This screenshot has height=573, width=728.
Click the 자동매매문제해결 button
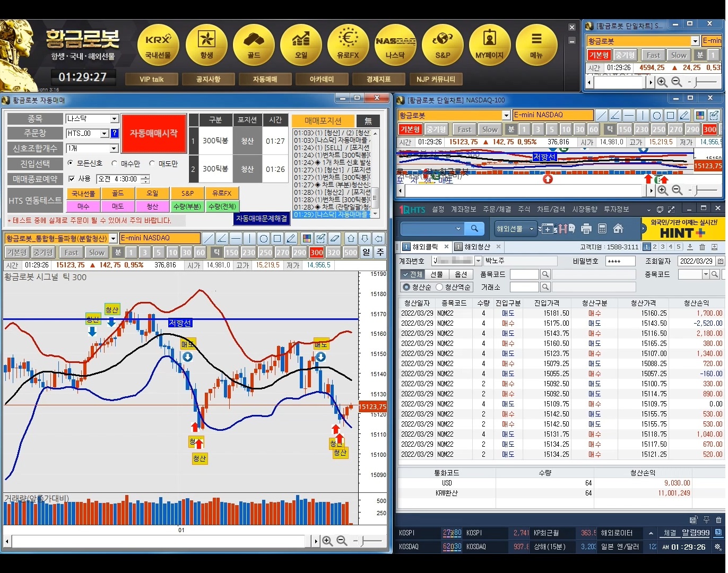262,219
